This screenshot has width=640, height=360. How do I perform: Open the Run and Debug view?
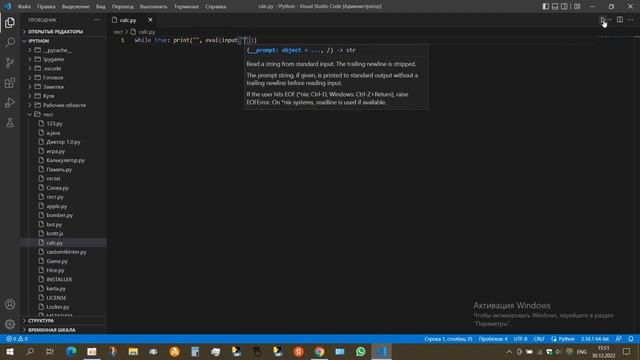point(10,103)
